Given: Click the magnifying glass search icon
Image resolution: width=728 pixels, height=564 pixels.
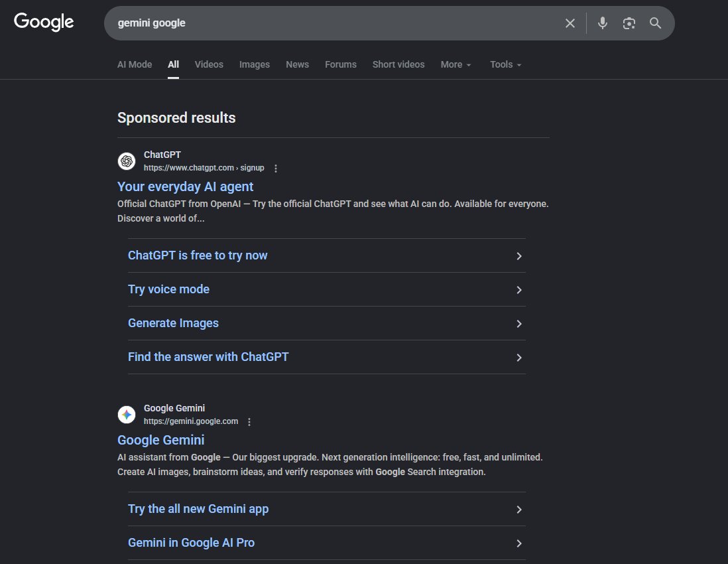Looking at the screenshot, I should pyautogui.click(x=655, y=23).
